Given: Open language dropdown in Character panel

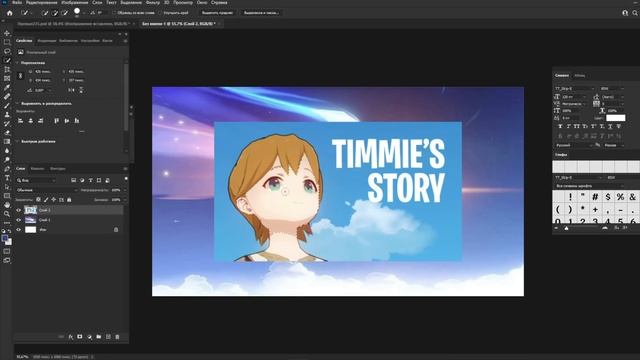Looking at the screenshot, I should (573, 145).
